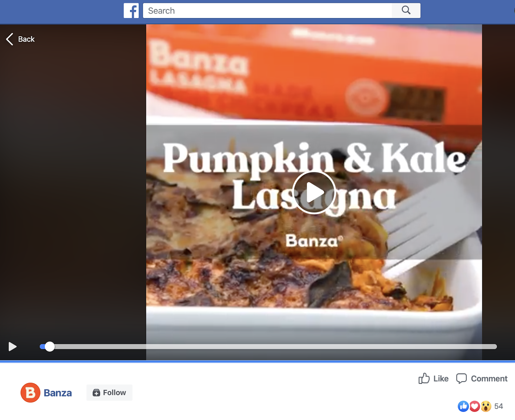
Task: Click the thumbs-up outline icon
Action: [x=424, y=378]
